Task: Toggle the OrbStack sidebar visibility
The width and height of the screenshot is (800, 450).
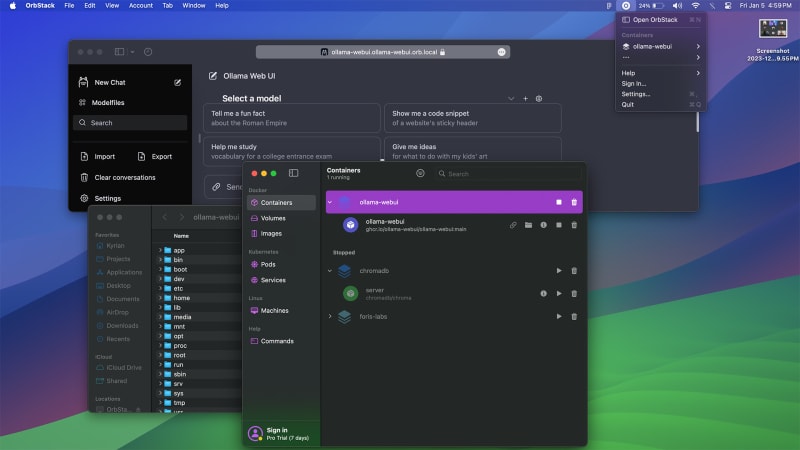Action: [293, 173]
